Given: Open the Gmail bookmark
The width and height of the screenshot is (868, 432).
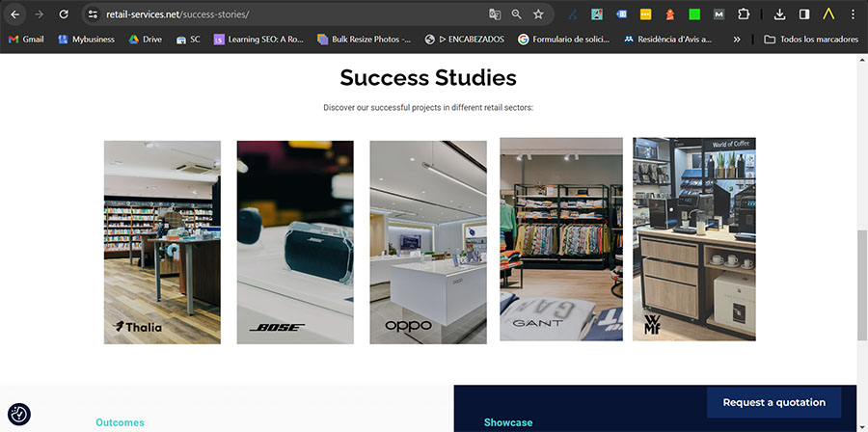Looking at the screenshot, I should 26,40.
